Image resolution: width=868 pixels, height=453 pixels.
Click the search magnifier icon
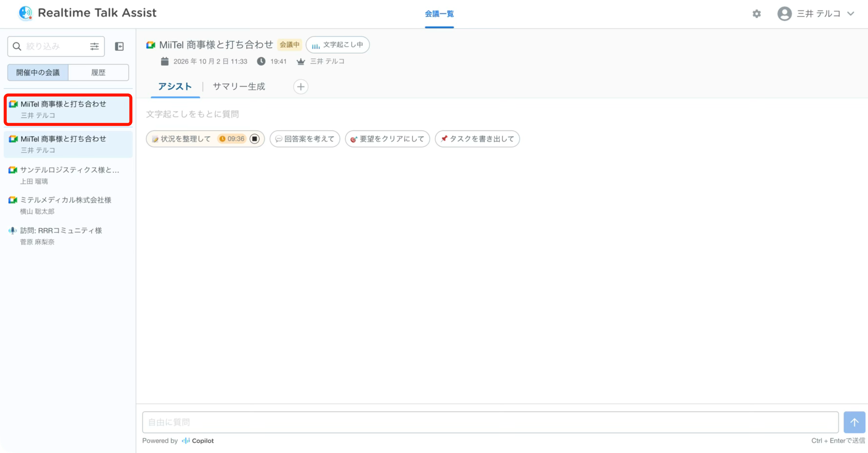coord(17,47)
